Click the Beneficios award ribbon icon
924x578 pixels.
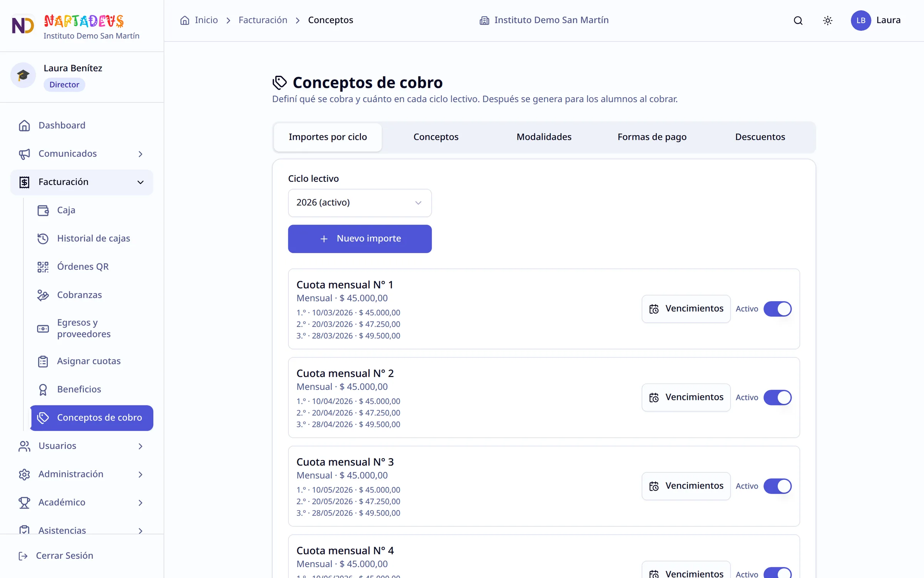[x=43, y=390]
